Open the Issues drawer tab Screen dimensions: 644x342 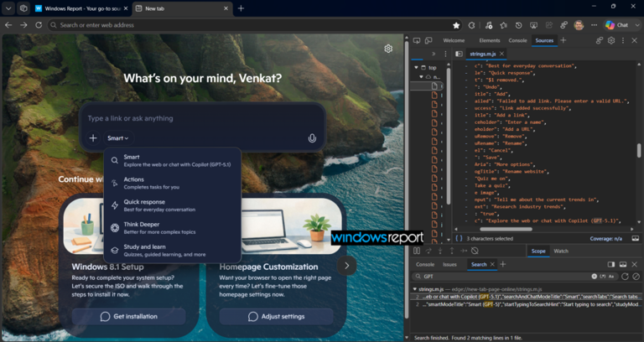pyautogui.click(x=449, y=264)
